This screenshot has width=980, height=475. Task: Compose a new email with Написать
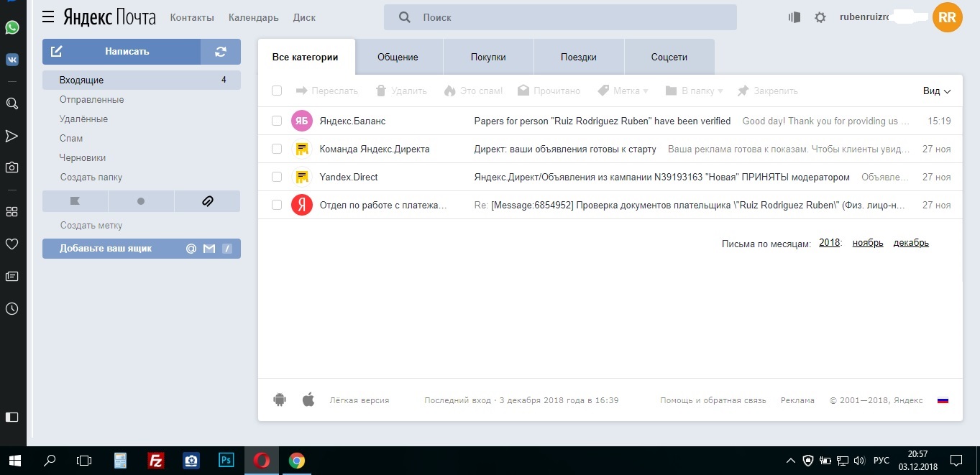[x=122, y=52]
